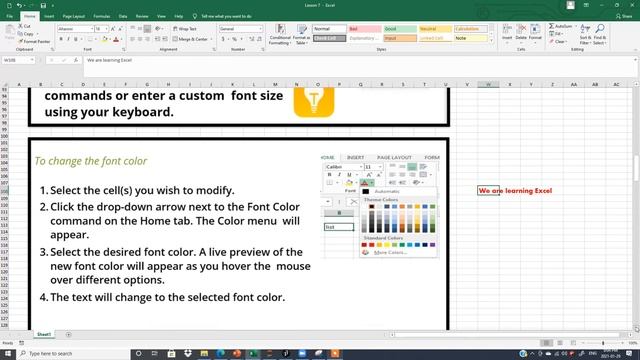Activate Format Painter
640x360 pixels.
coord(34,41)
